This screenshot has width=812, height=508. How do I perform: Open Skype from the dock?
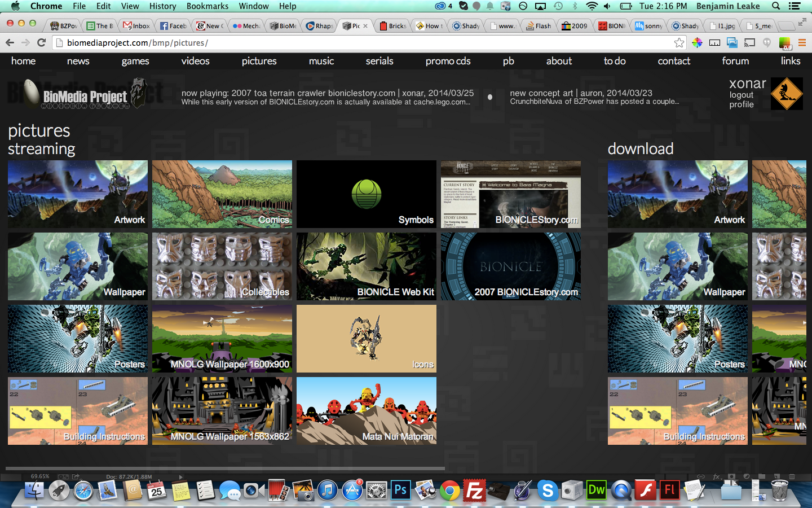tap(548, 490)
